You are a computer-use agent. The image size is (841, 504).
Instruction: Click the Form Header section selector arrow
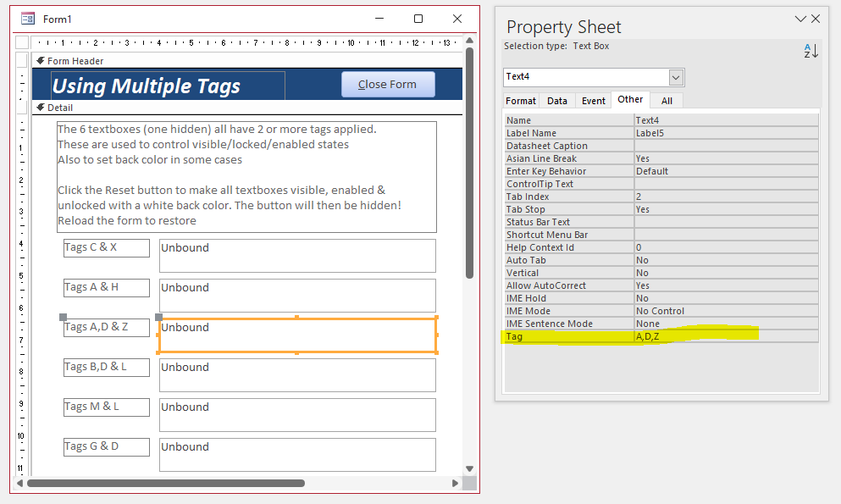pos(40,61)
